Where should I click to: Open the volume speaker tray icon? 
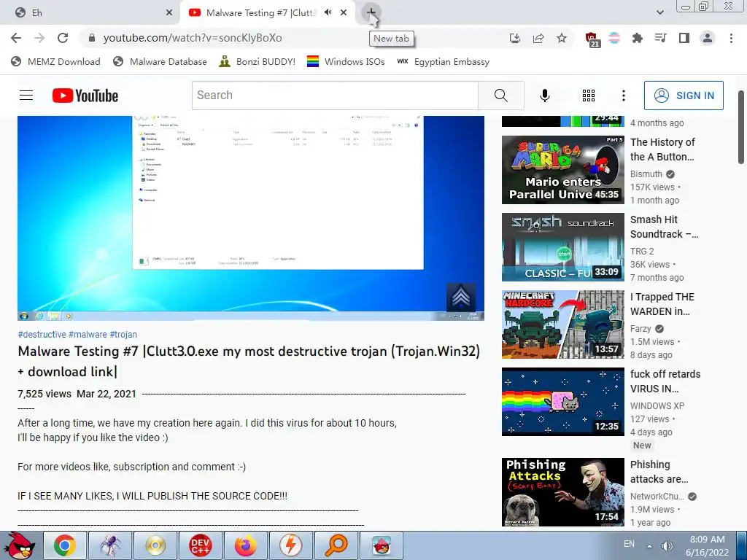(667, 545)
